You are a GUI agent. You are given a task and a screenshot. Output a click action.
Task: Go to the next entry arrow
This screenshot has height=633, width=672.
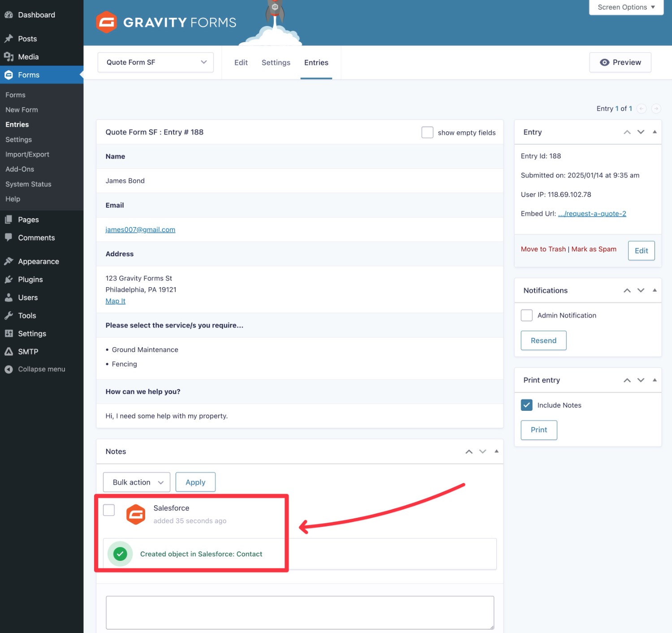pyautogui.click(x=656, y=108)
